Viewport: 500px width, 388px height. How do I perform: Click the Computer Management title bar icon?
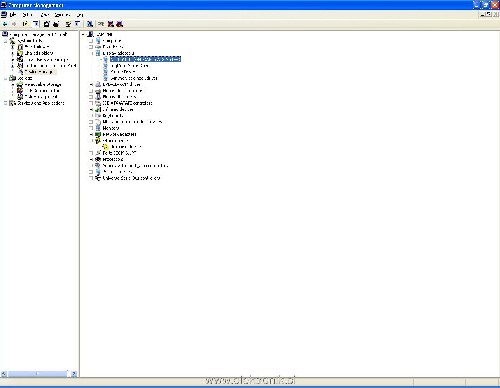(x=3, y=5)
